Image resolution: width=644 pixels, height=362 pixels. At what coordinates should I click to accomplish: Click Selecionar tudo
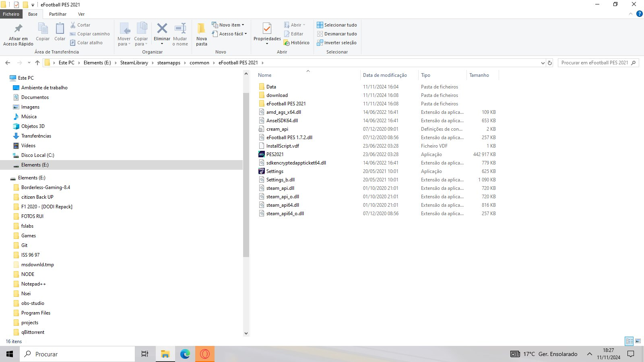[337, 25]
